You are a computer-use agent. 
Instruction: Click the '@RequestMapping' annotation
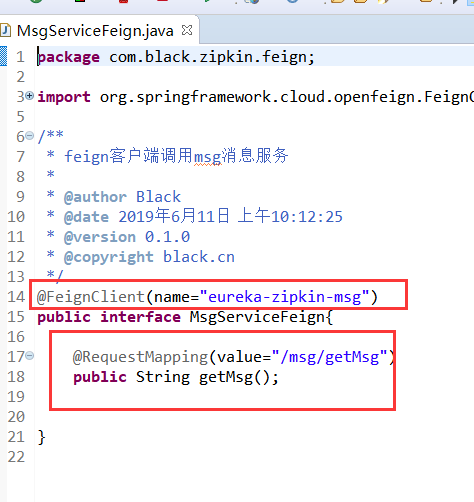(x=141, y=357)
